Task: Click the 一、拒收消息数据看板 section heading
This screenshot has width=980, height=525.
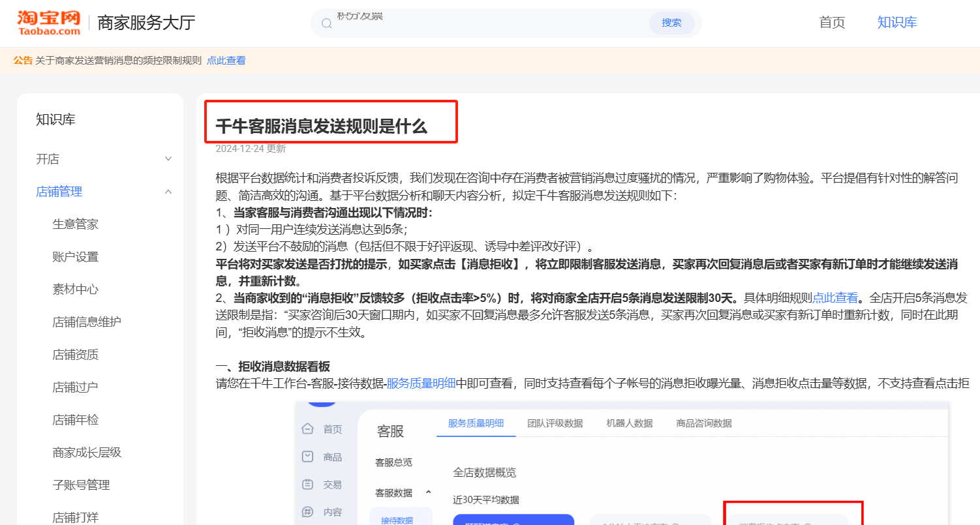Action: [273, 367]
